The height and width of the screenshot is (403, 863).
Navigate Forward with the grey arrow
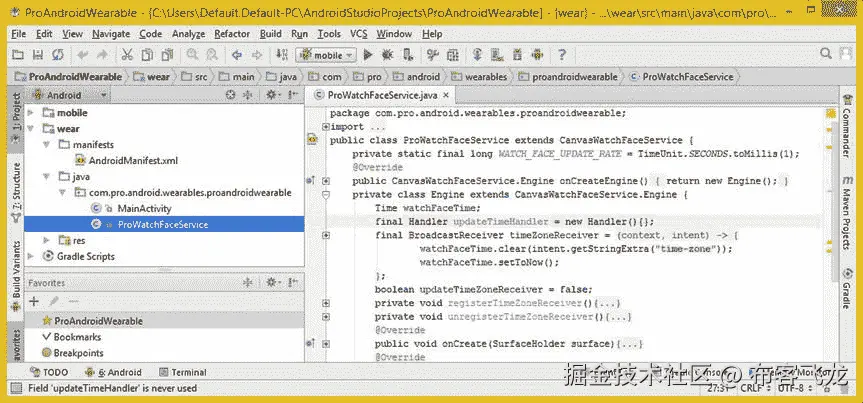tap(256, 55)
